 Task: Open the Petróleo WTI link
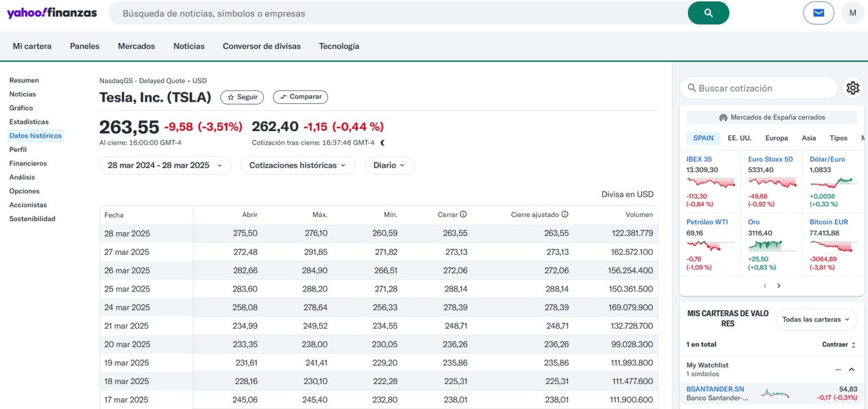point(707,222)
